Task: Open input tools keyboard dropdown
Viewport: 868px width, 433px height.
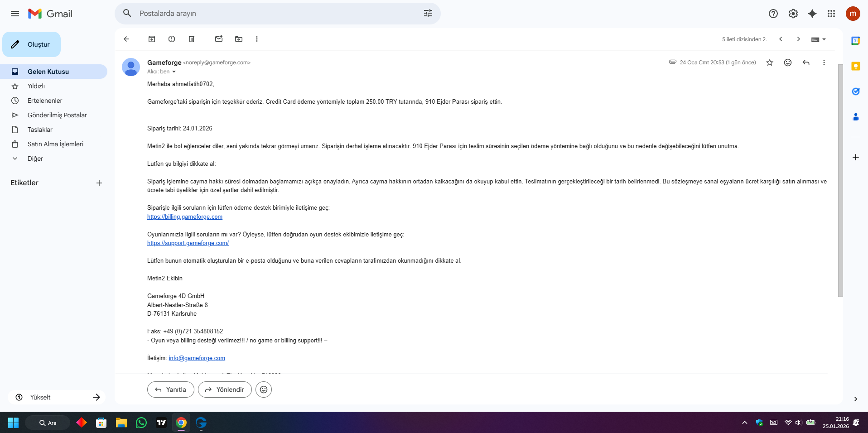Action: 819,39
